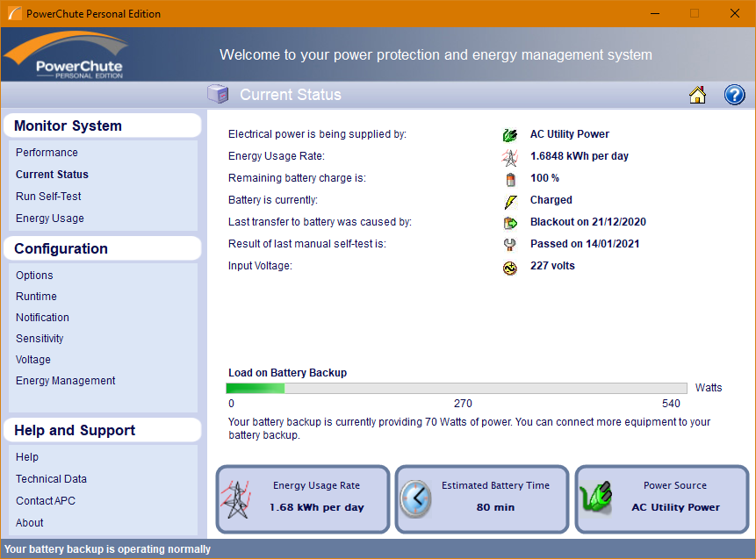Click the power pylon icon beside 1.6848 kWh per day

click(509, 157)
